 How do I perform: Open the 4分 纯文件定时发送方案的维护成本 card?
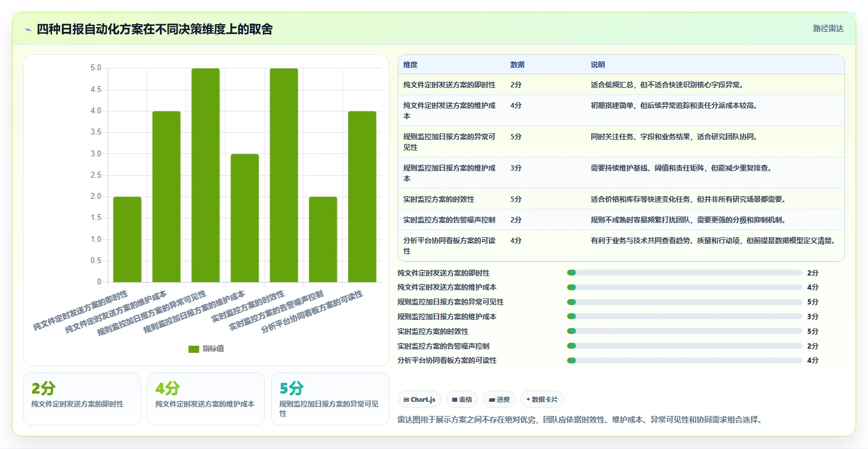[x=206, y=399]
